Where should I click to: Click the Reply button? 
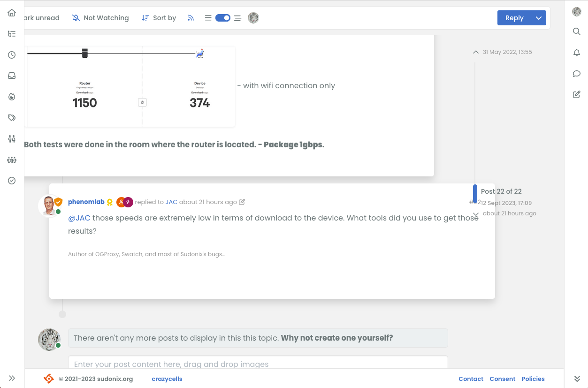point(514,18)
